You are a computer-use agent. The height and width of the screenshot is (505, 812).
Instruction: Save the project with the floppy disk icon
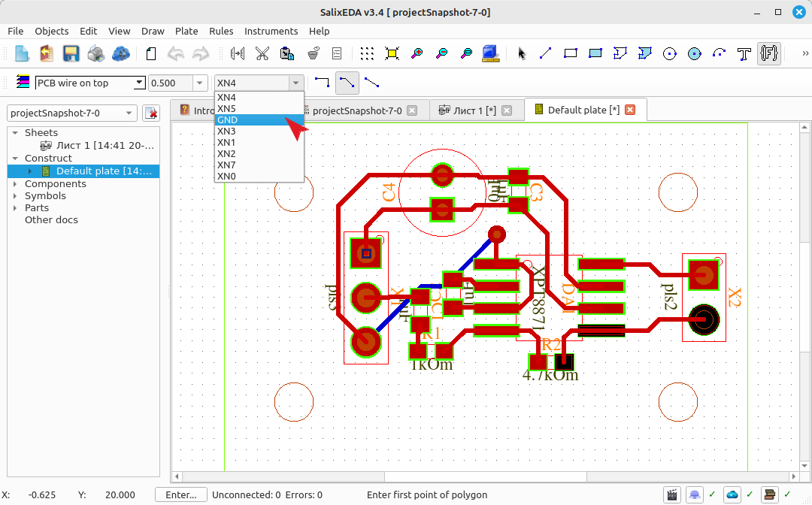point(71,53)
